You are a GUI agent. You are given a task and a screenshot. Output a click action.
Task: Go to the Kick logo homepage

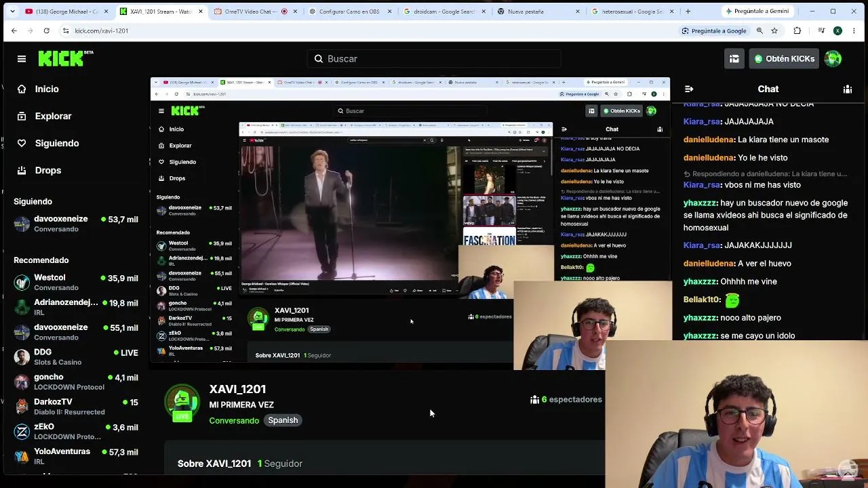tap(65, 58)
